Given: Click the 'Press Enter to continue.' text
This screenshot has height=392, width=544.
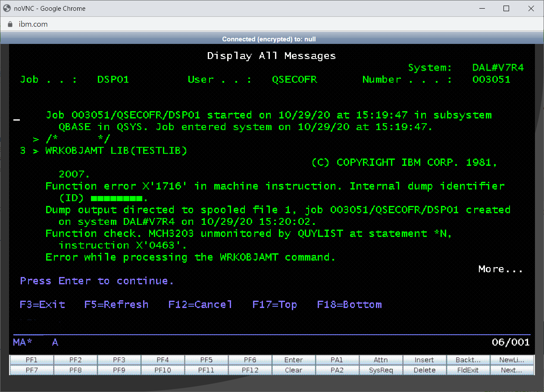Looking at the screenshot, I should click(97, 281).
